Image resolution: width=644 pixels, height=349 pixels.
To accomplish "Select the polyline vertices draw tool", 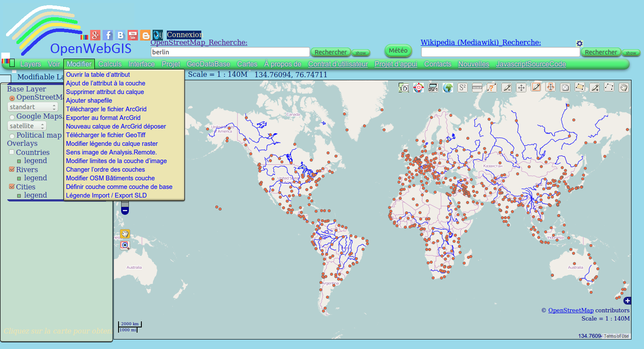I will [x=609, y=88].
